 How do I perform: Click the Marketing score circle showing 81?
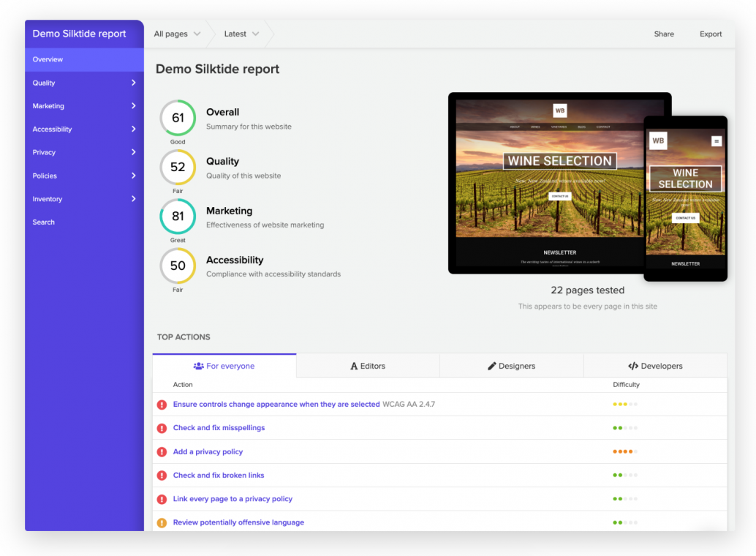[178, 217]
